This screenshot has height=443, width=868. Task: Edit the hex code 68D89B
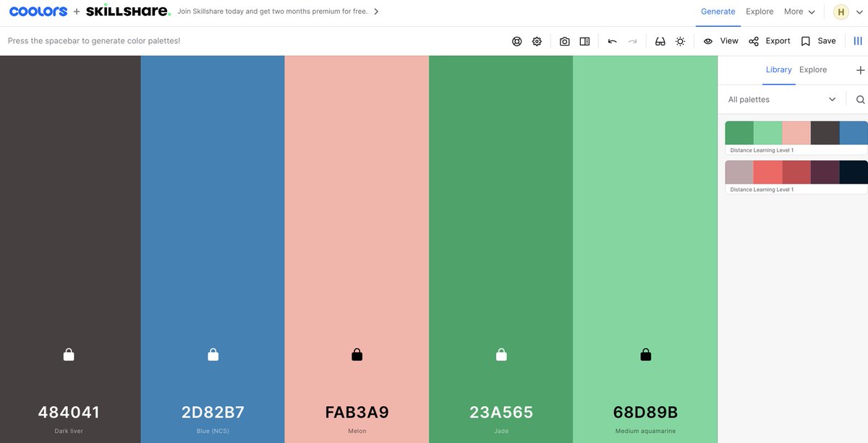click(645, 413)
